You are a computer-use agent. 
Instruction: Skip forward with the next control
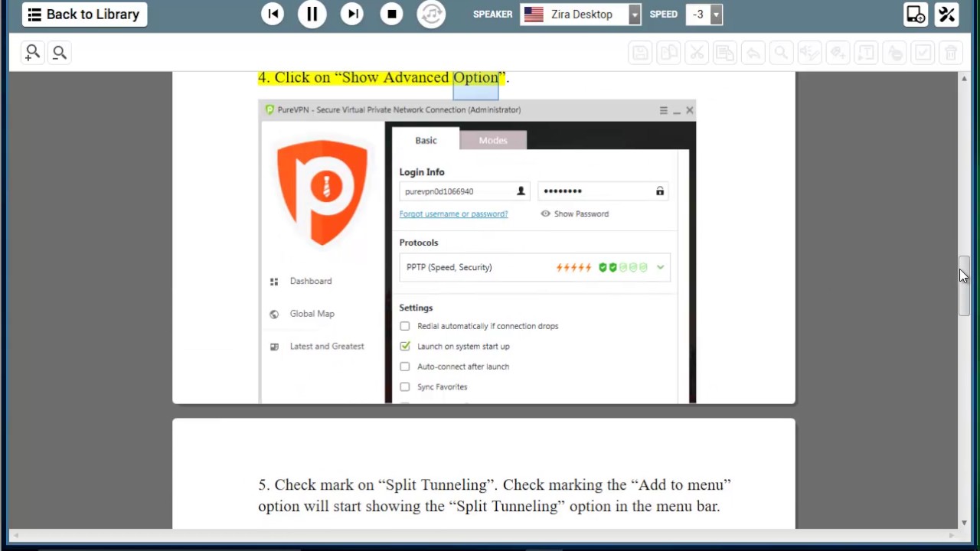coord(352,14)
